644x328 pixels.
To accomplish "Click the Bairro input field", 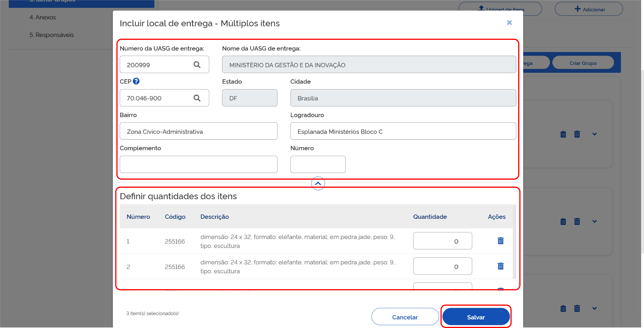I will click(x=198, y=131).
